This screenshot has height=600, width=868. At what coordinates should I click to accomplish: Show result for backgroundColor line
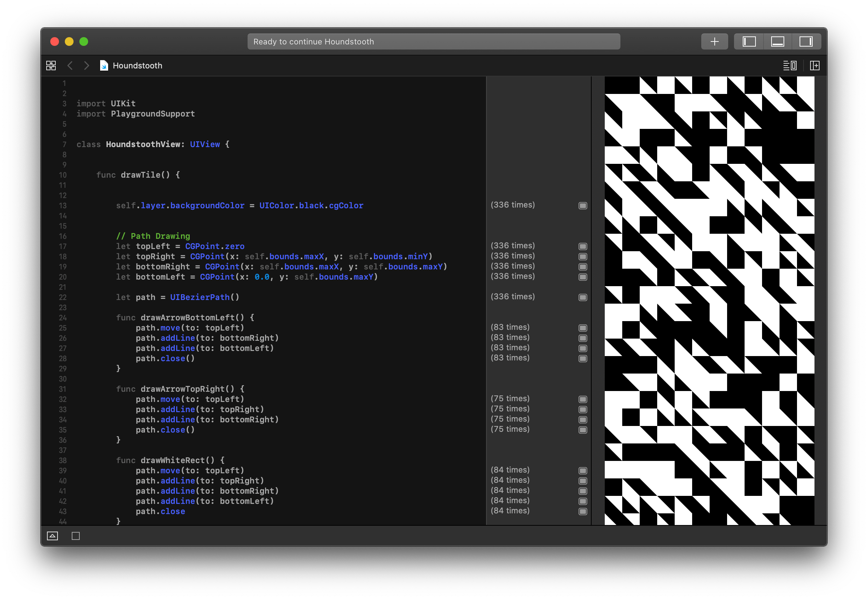(x=583, y=206)
